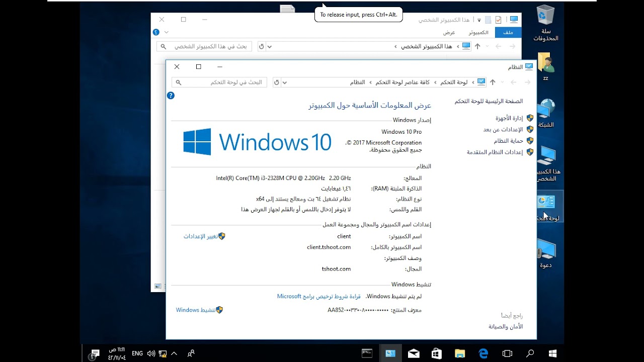The height and width of the screenshot is (362, 644).
Task: Open Device Manager (إدارة الأجهزة) link
Action: pos(509,118)
